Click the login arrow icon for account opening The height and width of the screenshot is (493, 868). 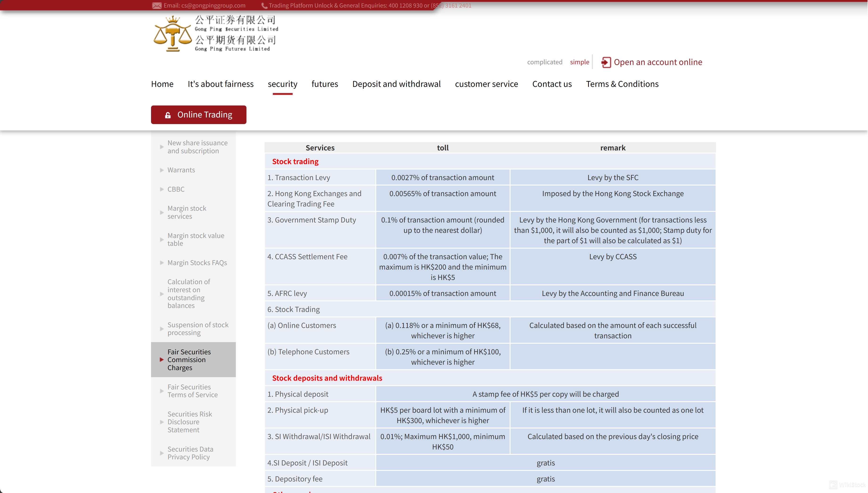point(606,62)
